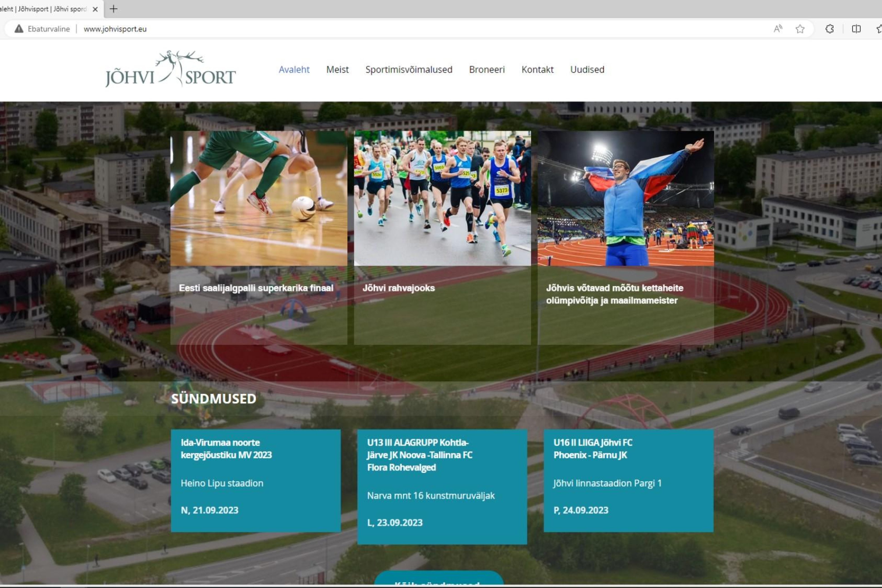Click the www.johvisport.eu address field
This screenshot has height=588, width=882.
[x=115, y=29]
